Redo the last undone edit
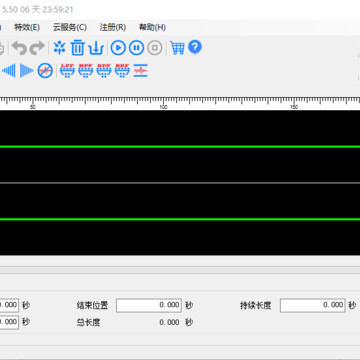 (x=37, y=48)
